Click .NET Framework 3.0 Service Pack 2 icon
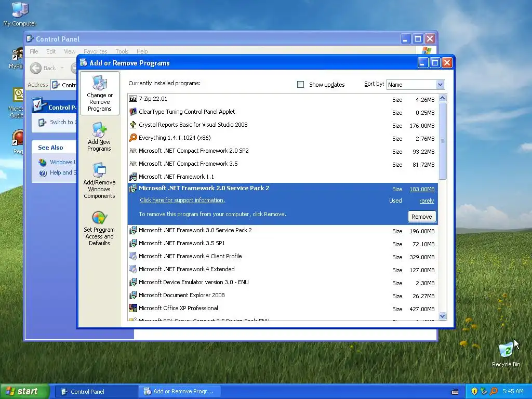Screen dimensions: 532x399 (133, 230)
